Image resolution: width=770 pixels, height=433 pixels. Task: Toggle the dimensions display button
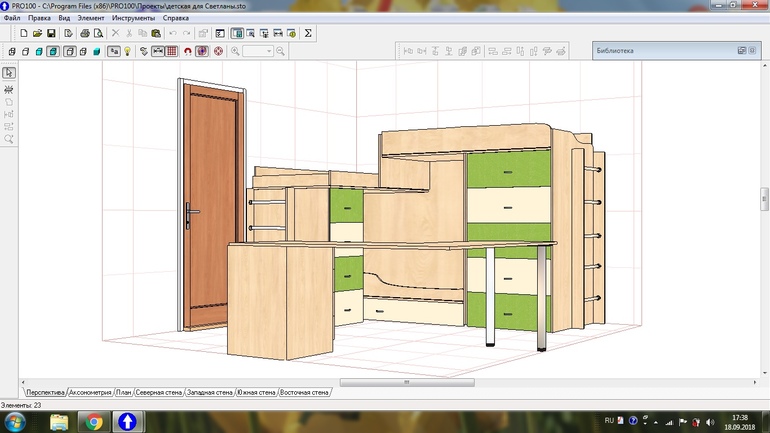tap(158, 51)
